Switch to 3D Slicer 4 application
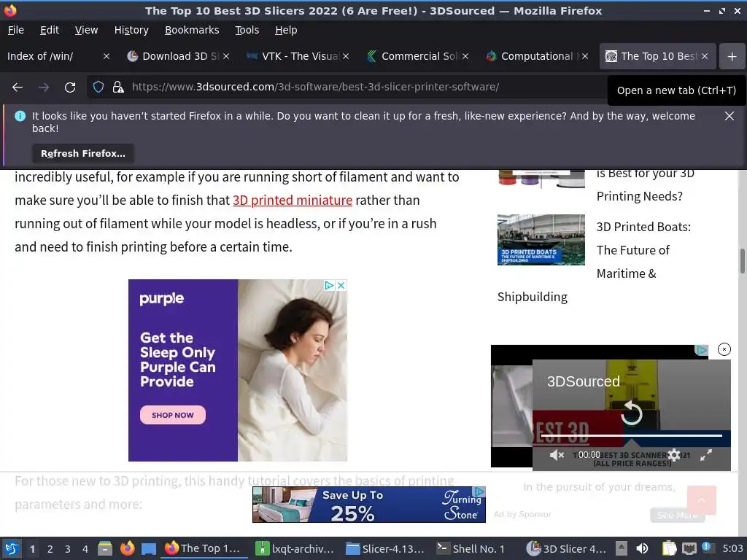Viewport: 747px width, 560px height. click(566, 548)
